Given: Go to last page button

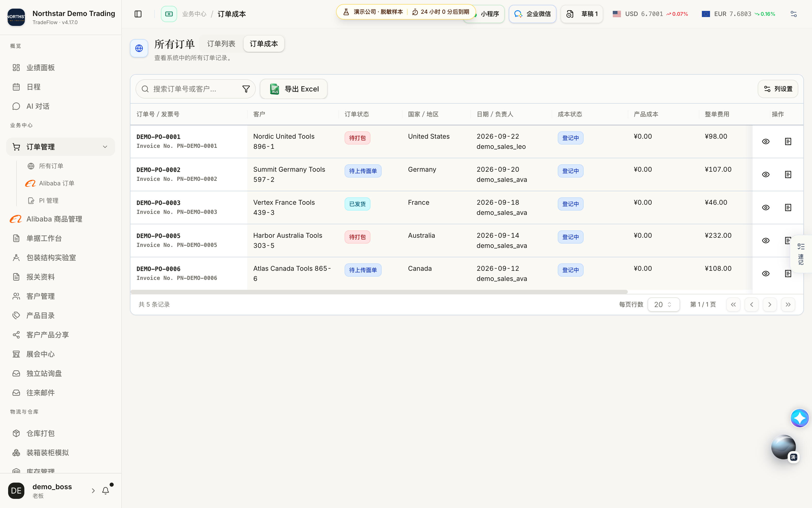Looking at the screenshot, I should [x=788, y=304].
